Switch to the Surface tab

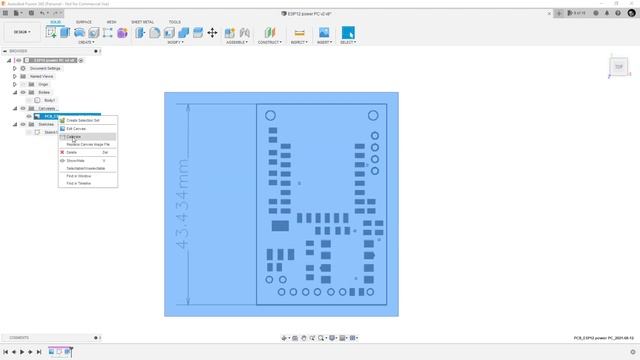click(x=84, y=22)
